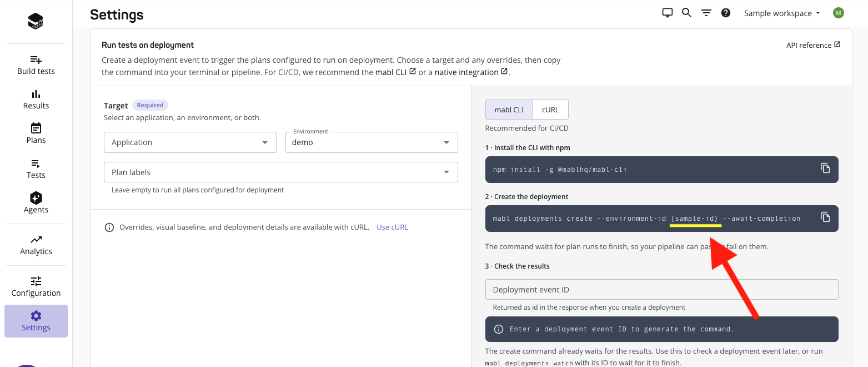Click the Settings page title
The height and width of the screenshot is (367, 868).
[x=117, y=15]
